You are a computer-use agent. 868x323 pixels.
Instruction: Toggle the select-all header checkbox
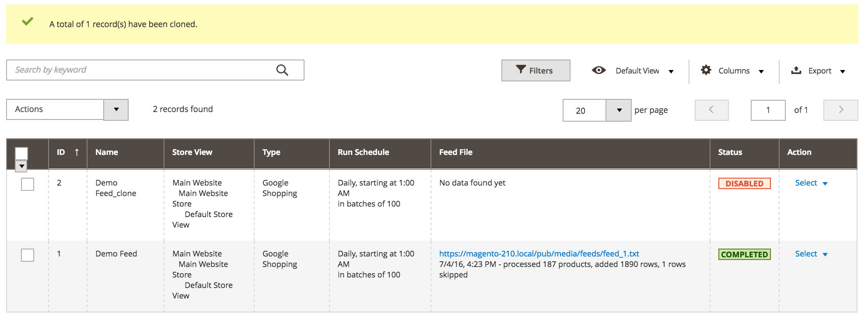pyautogui.click(x=21, y=153)
